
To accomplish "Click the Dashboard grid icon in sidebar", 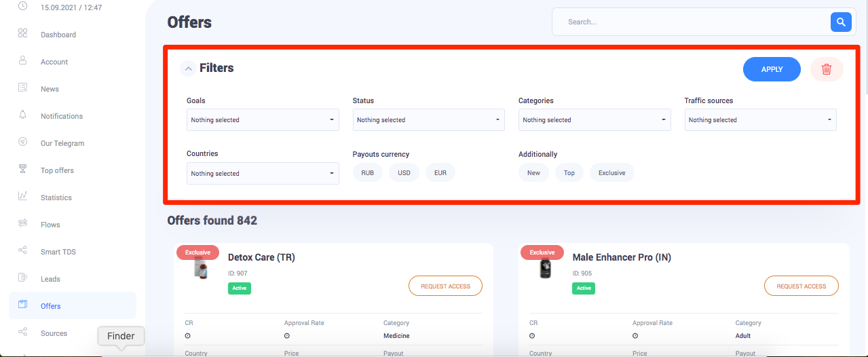I will coord(22,33).
